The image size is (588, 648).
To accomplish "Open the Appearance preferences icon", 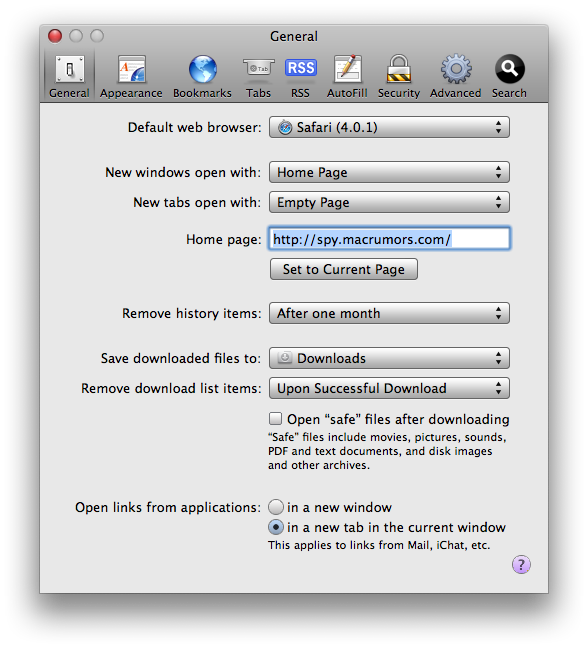I will tap(131, 69).
